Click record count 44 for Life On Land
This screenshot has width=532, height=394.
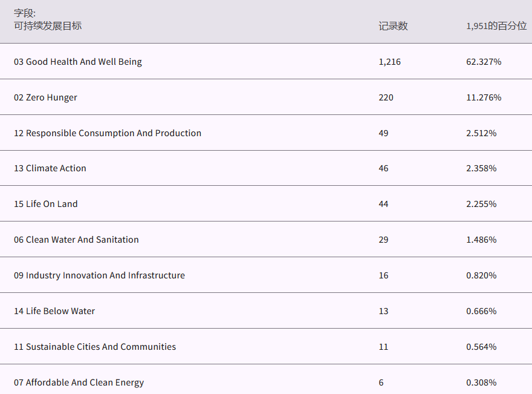point(383,204)
